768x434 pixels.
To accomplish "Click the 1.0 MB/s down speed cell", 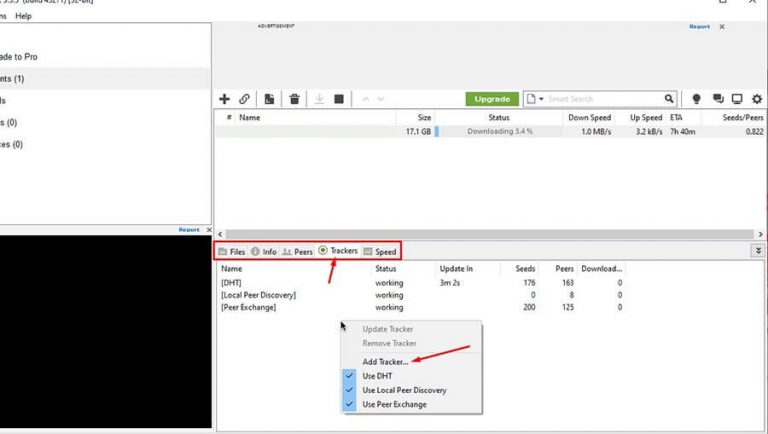I will pos(596,131).
